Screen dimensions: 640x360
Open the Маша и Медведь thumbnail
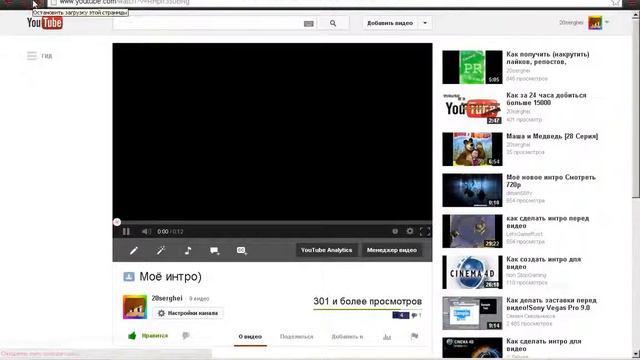point(472,149)
